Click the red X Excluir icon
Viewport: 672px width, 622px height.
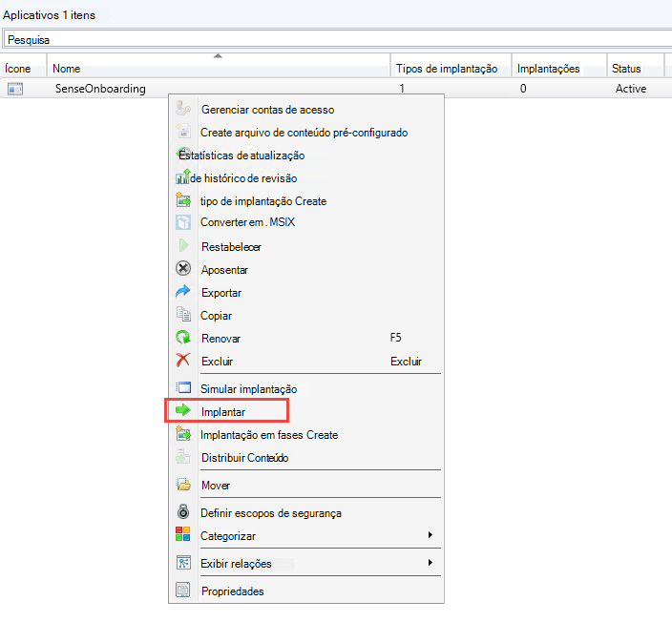click(x=184, y=362)
